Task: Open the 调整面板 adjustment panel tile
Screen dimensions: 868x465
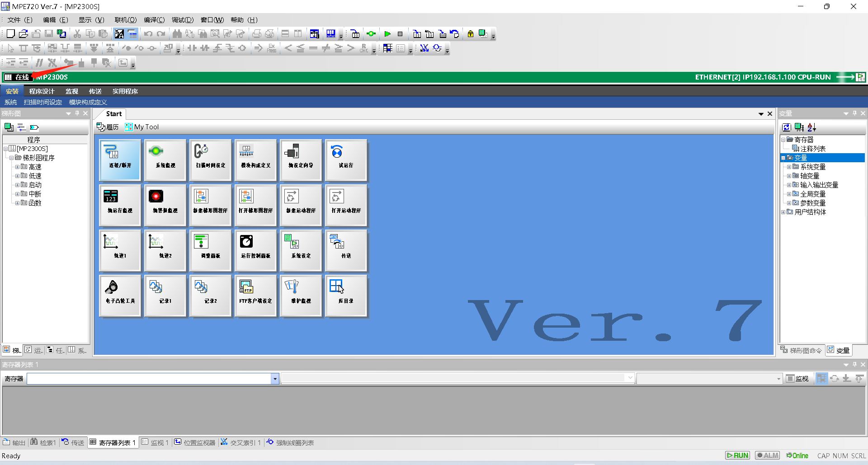Action: (210, 250)
